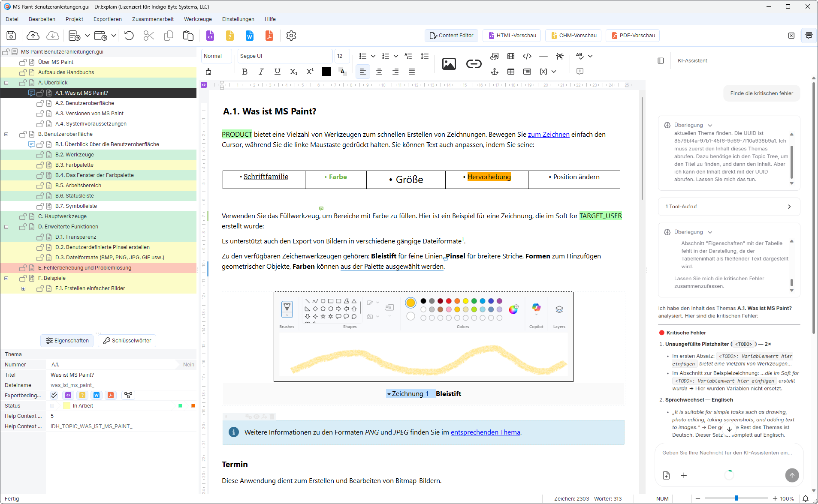Image resolution: width=818 pixels, height=504 pixels.
Task: Export to CHM with the yellow file icon
Action: pos(230,36)
